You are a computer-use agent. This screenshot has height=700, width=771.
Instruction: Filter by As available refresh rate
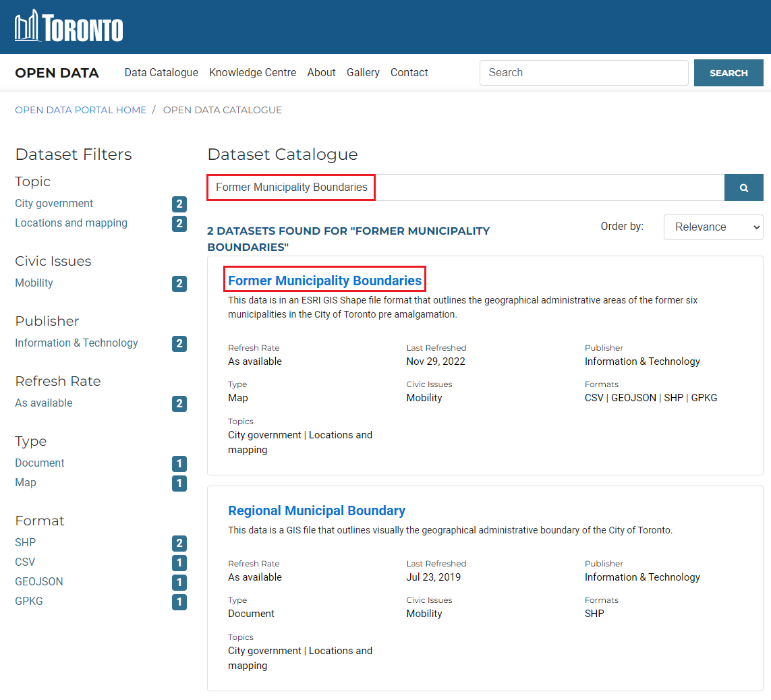point(44,403)
